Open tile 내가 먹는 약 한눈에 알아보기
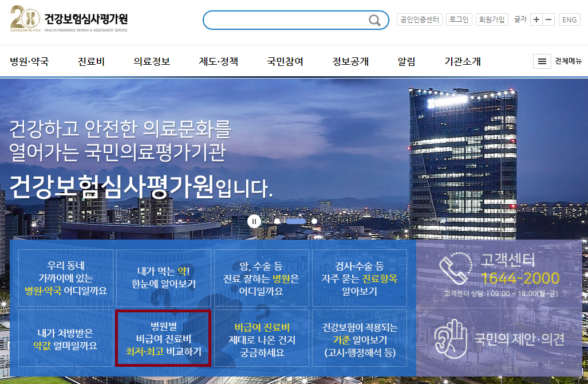Image resolution: width=588 pixels, height=384 pixels. 164,278
